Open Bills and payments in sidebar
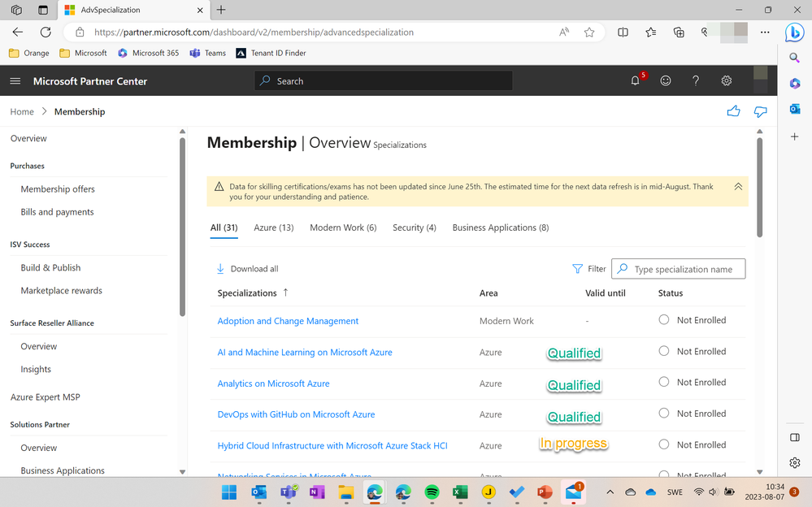This screenshot has height=507, width=812. pyautogui.click(x=57, y=212)
